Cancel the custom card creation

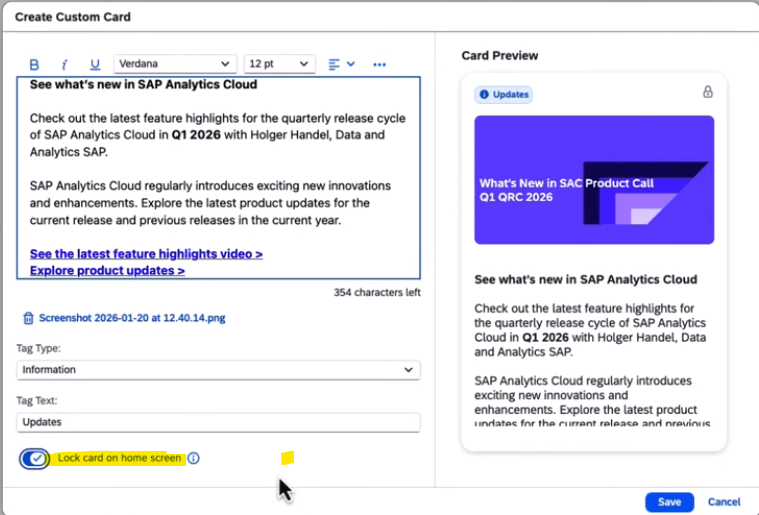[x=724, y=502]
